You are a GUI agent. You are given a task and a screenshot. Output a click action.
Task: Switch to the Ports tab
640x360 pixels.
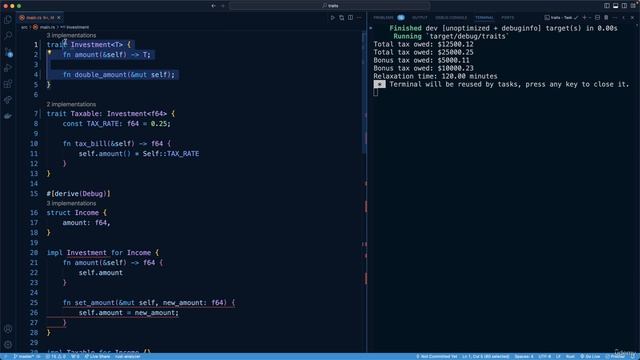(508, 18)
